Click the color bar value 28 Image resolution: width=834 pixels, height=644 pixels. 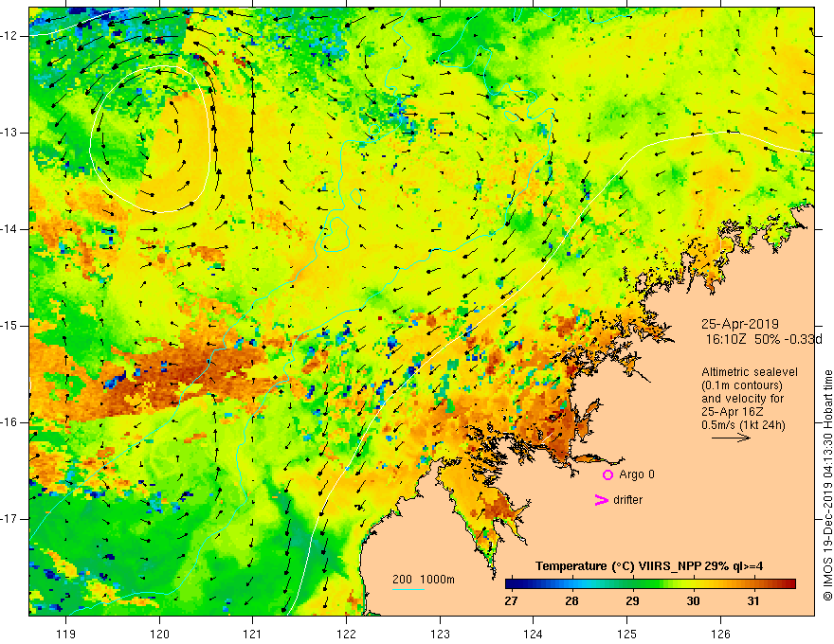pos(571,601)
